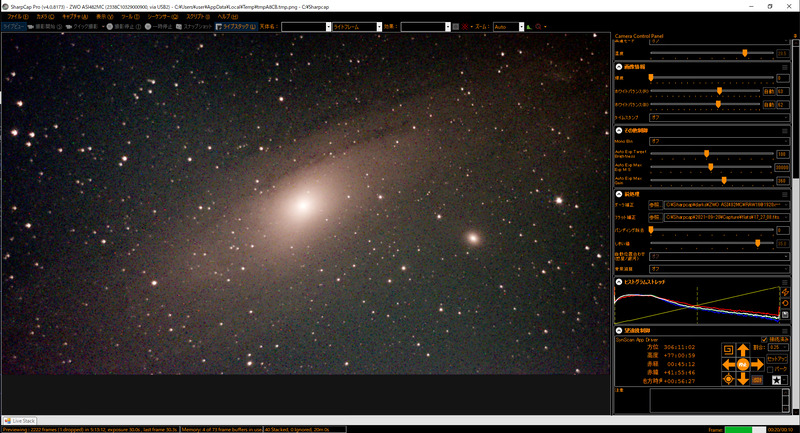The height and width of the screenshot is (433, 800).
Task: Toggle the ライブビュー live view button
Action: (x=14, y=27)
